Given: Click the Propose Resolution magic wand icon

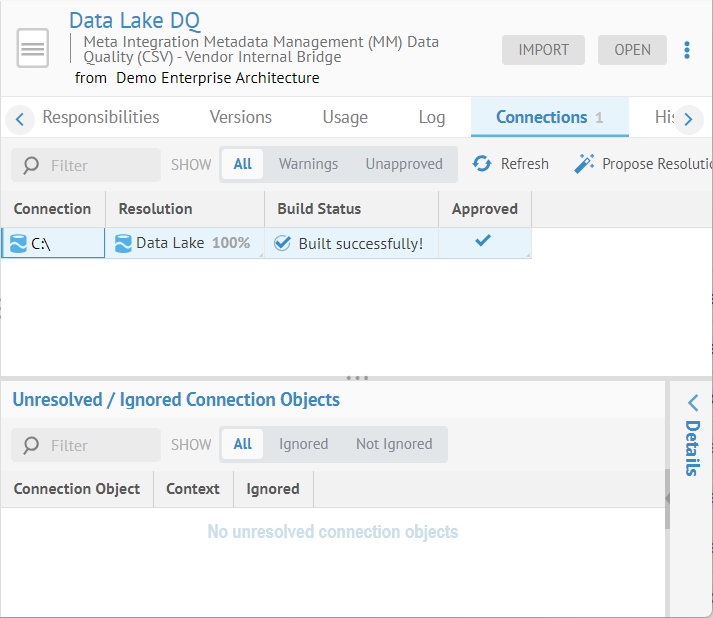Looking at the screenshot, I should [584, 164].
